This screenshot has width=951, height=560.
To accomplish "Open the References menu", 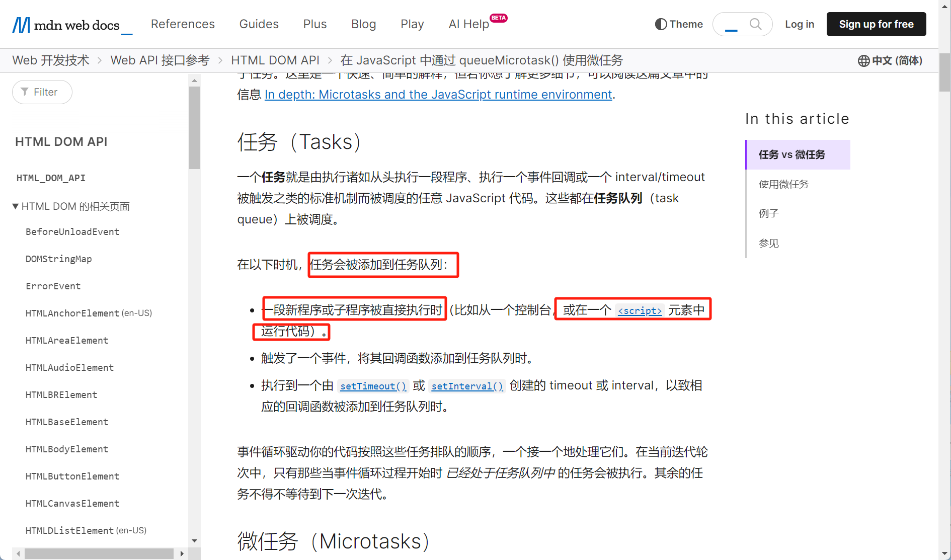I will 183,24.
